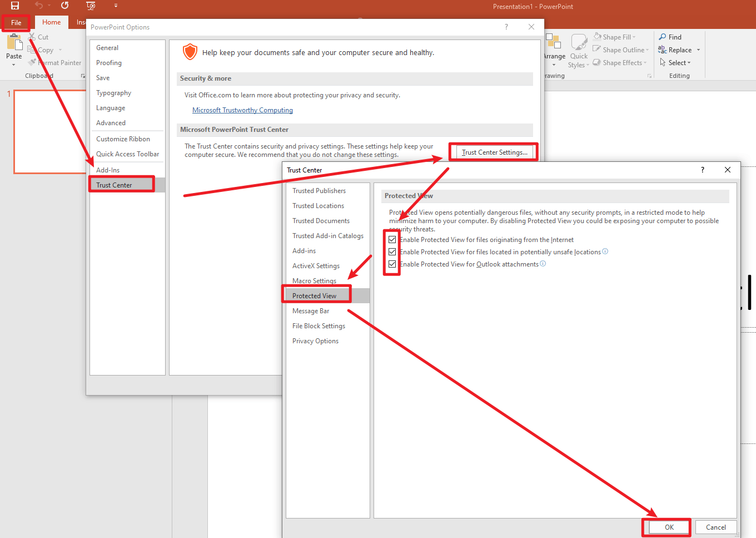Click Replace in Editing group

coord(675,50)
